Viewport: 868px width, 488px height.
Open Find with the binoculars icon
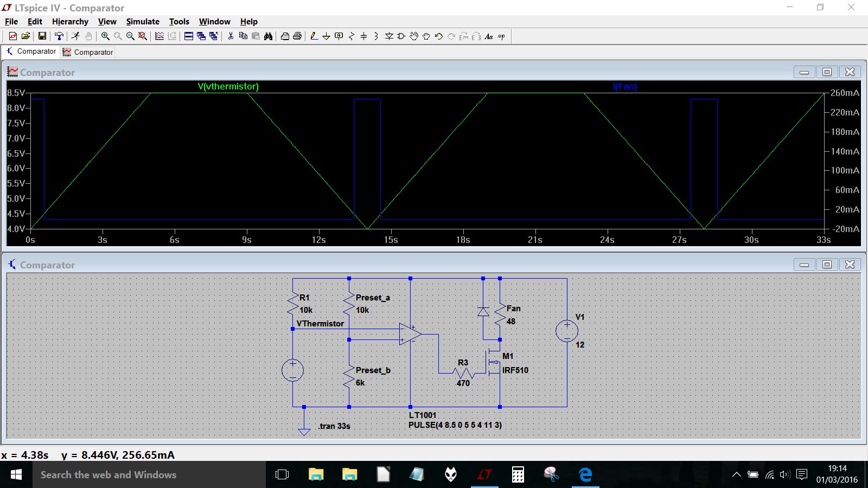pos(268,36)
